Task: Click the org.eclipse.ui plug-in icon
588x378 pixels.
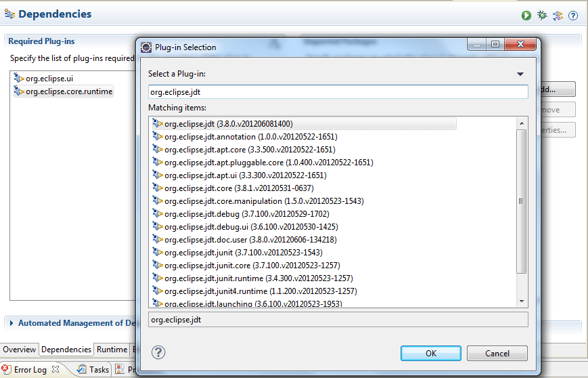Action: pyautogui.click(x=19, y=78)
